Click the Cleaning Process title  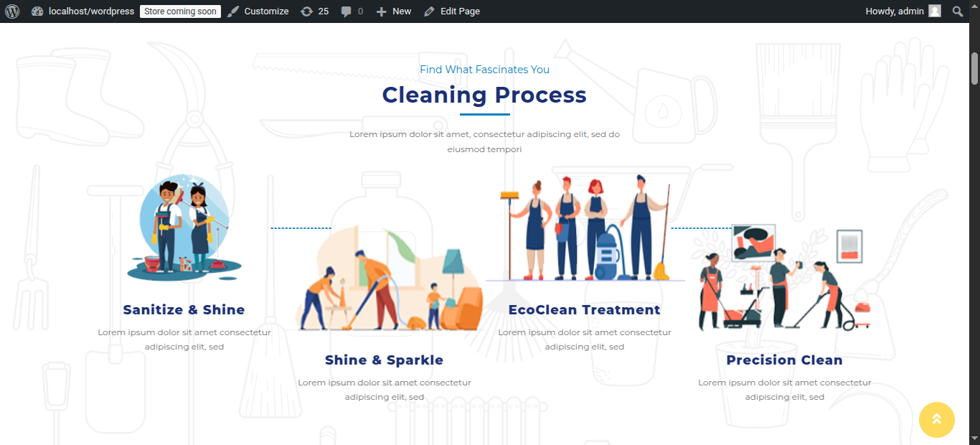point(484,95)
